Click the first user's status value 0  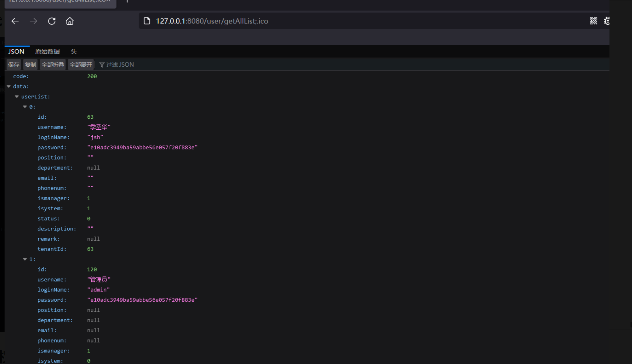tap(89, 219)
